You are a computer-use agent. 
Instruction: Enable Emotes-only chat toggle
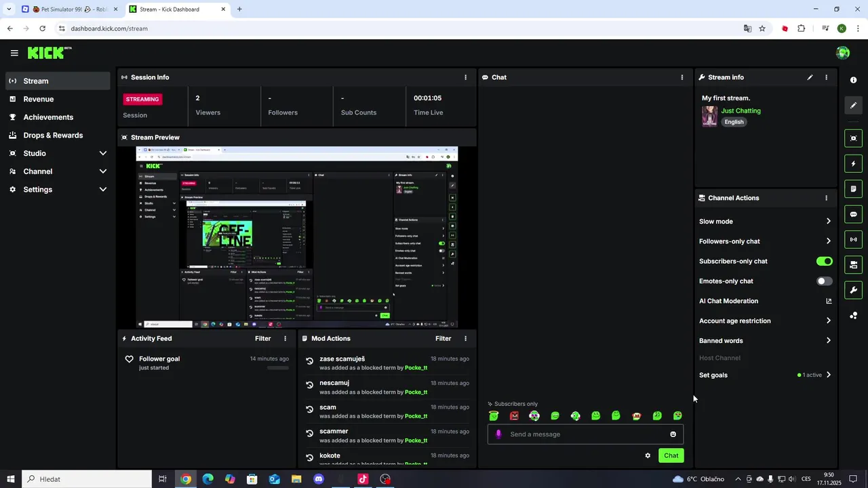tap(825, 281)
